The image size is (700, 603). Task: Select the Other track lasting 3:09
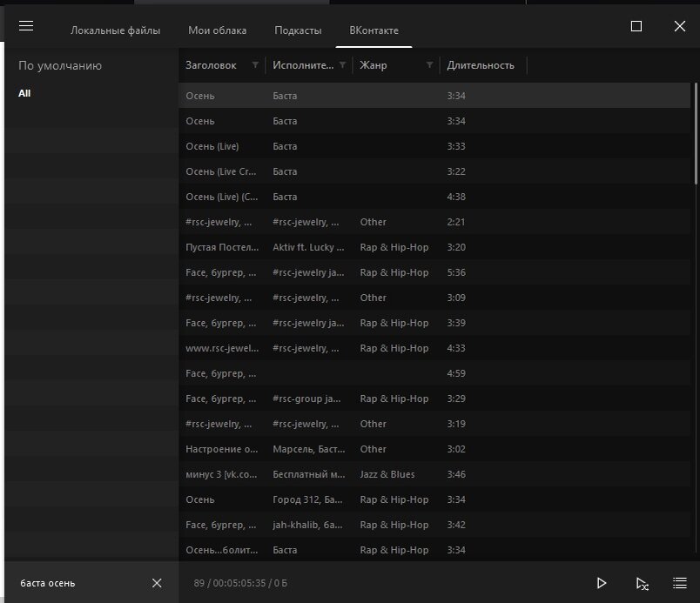click(434, 298)
